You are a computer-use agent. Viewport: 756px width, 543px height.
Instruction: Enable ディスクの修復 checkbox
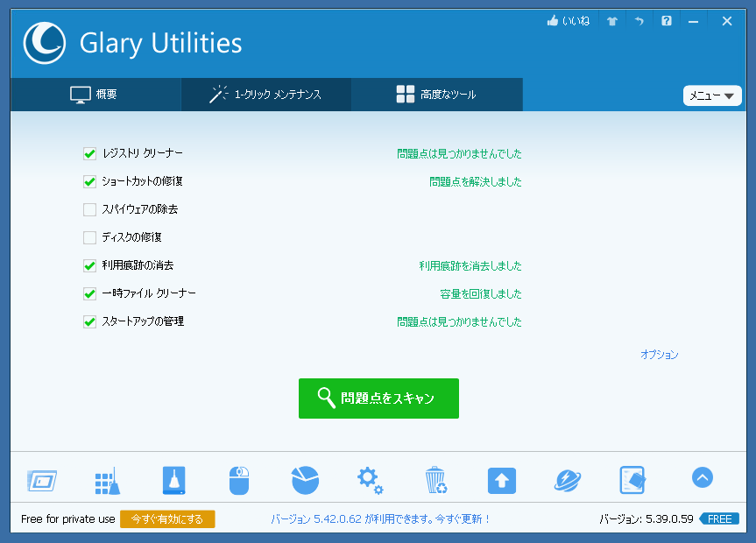tap(89, 237)
